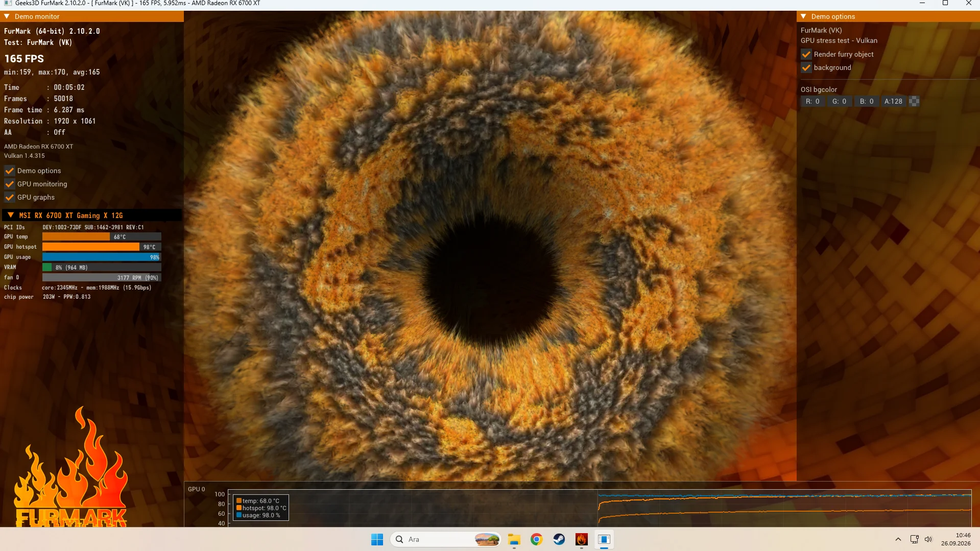Viewport: 980px width, 551px height.
Task: Click the min:159, max:170, avg:165 line
Action: click(52, 72)
